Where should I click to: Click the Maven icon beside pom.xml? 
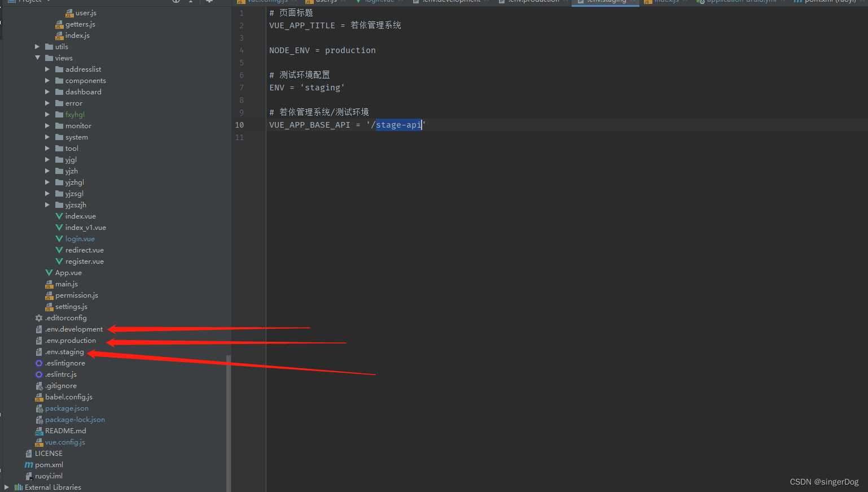click(x=29, y=465)
